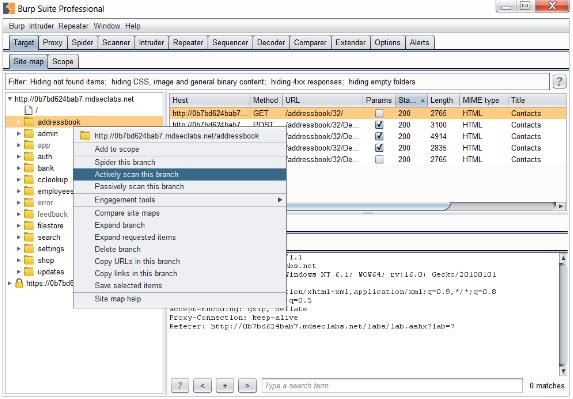The width and height of the screenshot is (573, 399).
Task: Open the Help menu
Action: [133, 26]
